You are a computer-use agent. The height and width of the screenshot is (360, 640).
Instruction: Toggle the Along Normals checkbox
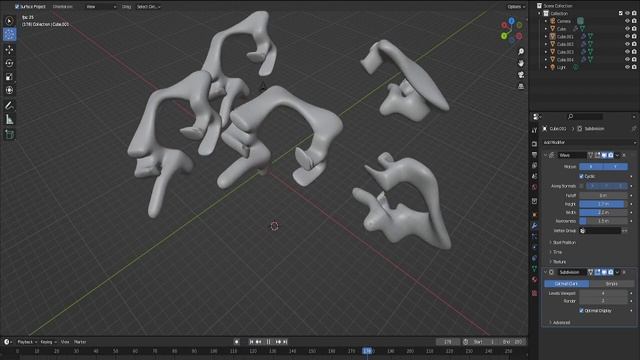click(582, 186)
